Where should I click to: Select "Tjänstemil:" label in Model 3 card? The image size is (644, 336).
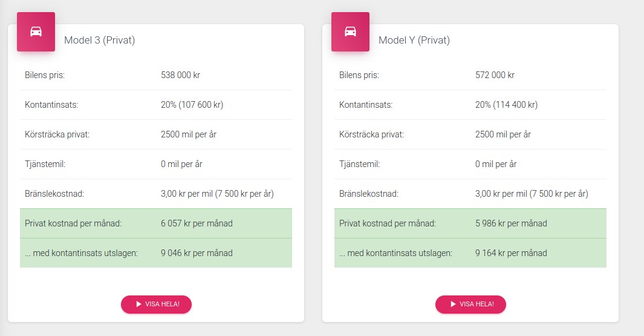(x=46, y=164)
